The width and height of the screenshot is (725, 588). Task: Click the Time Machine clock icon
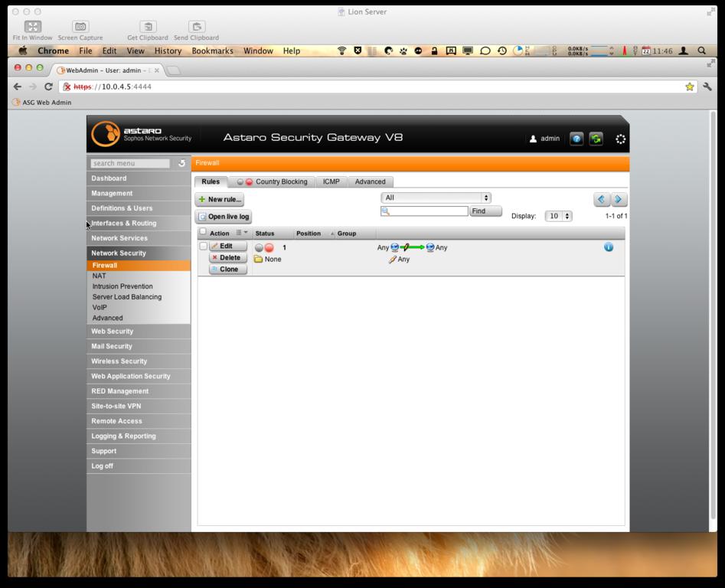pos(502,51)
